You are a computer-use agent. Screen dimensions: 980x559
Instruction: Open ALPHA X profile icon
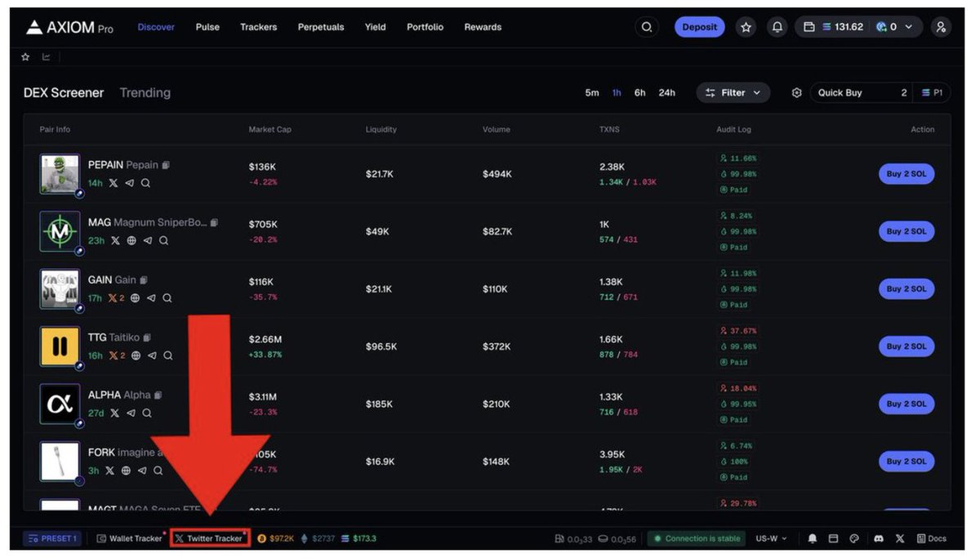click(x=114, y=413)
